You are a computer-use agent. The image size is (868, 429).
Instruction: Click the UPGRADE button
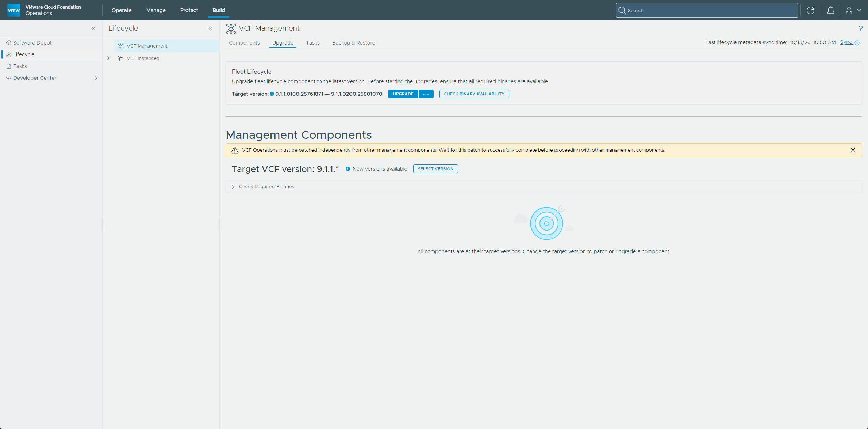click(x=403, y=94)
